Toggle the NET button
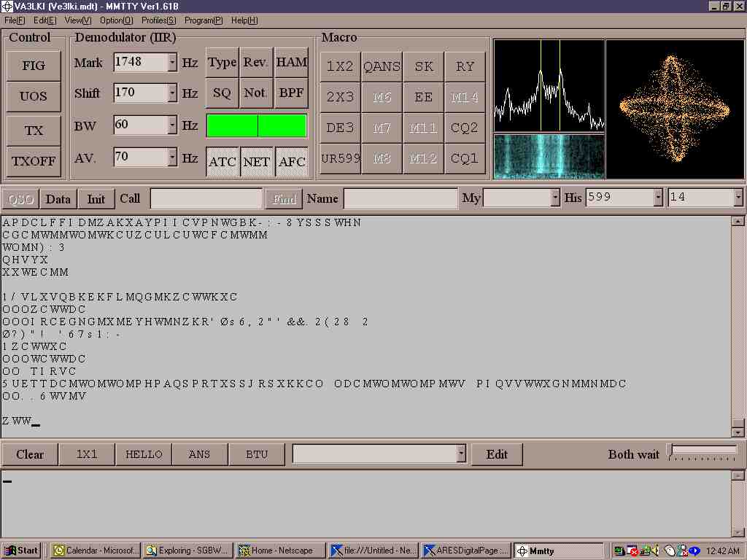This screenshot has width=747, height=560. [x=256, y=162]
